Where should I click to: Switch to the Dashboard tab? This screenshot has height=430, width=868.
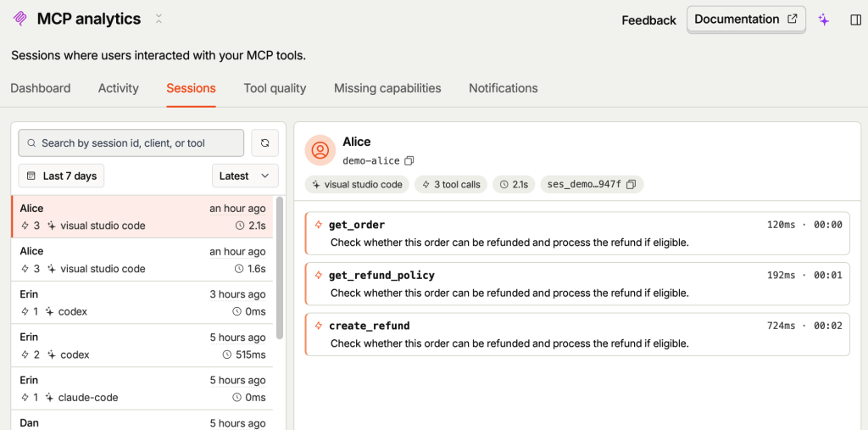tap(41, 88)
